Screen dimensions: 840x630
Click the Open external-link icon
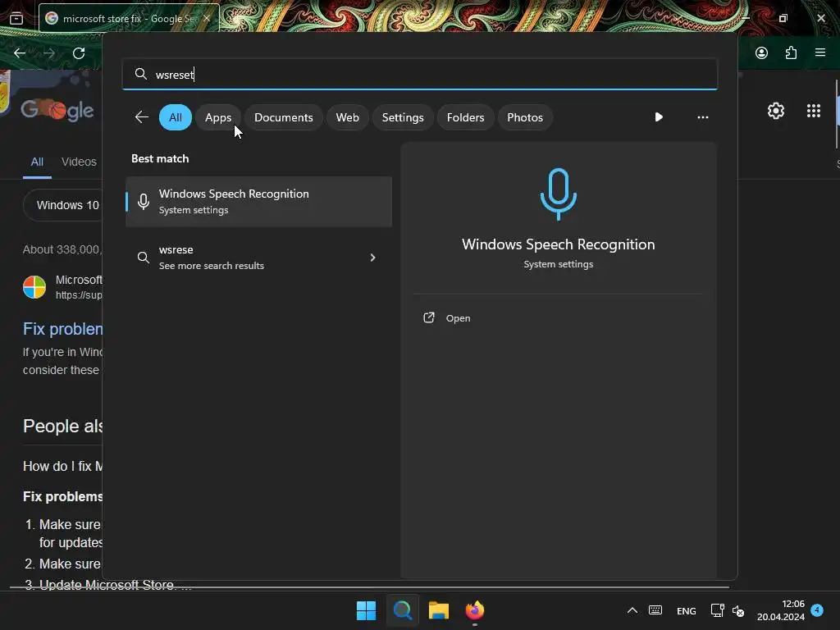tap(429, 317)
